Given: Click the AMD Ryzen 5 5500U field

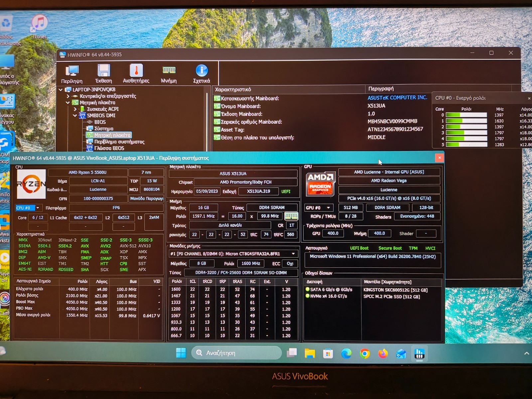Looking at the screenshot, I should (88, 172).
